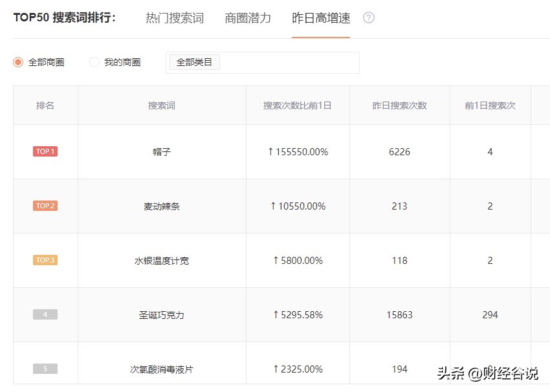Click the growth value ↑155550.00%

coord(298,151)
